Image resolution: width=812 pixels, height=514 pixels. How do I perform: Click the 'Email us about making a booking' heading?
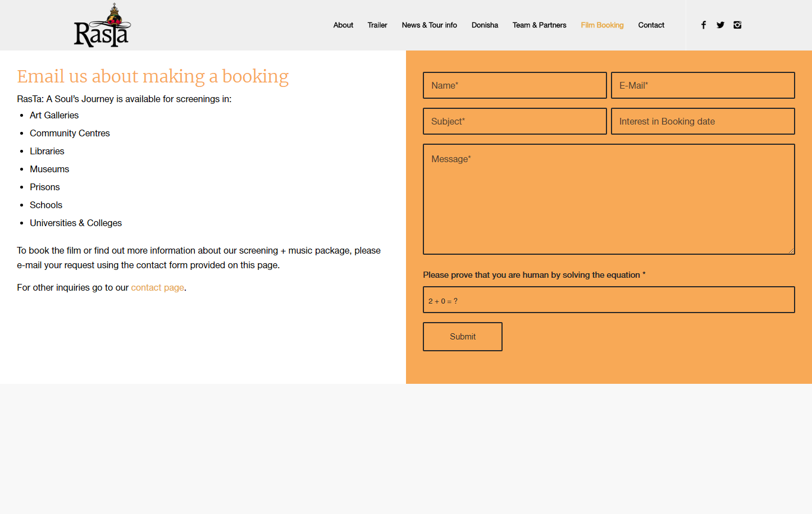click(153, 76)
